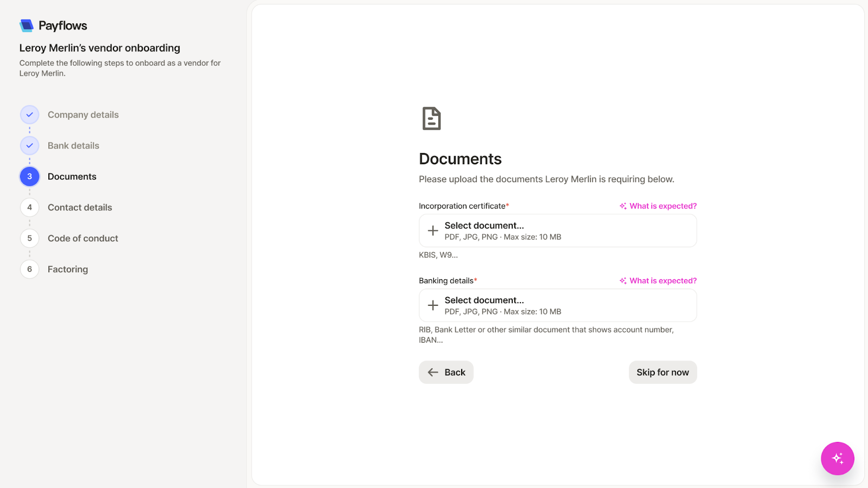This screenshot has height=488, width=868.
Task: Go to Company details step
Action: 83,114
